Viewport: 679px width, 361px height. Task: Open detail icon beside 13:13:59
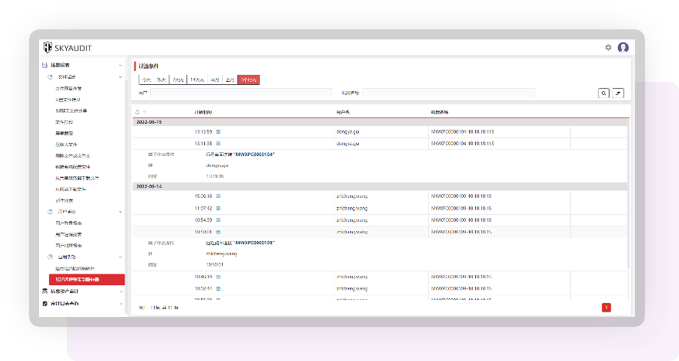coord(218,132)
